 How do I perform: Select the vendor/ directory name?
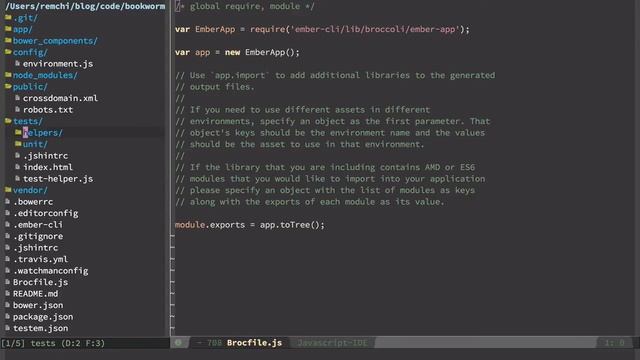30,190
